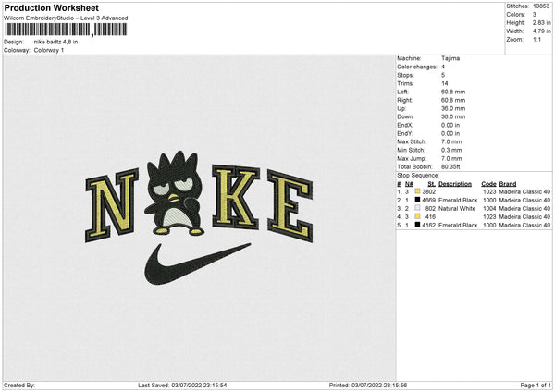Click the '36.0 mm' value in Up row
Viewport: 555px width, 392px height.
pos(453,108)
